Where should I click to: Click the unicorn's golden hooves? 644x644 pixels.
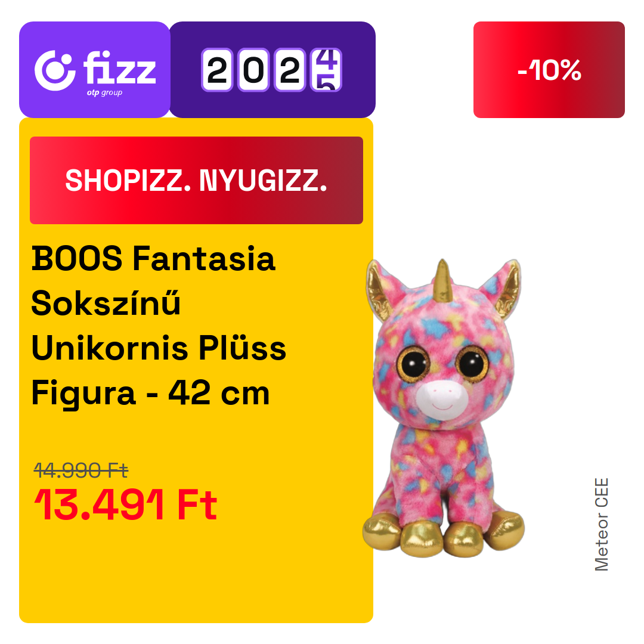pos(444,535)
